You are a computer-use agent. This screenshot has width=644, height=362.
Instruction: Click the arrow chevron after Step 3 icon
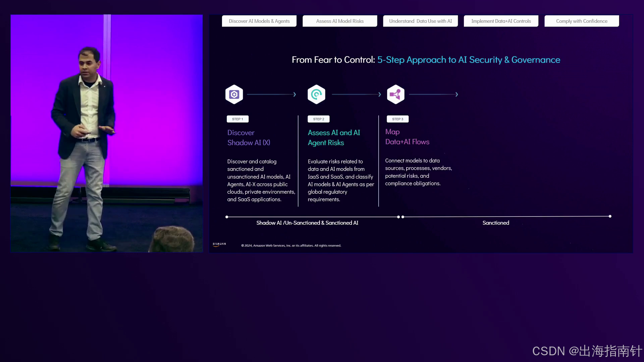[457, 95]
